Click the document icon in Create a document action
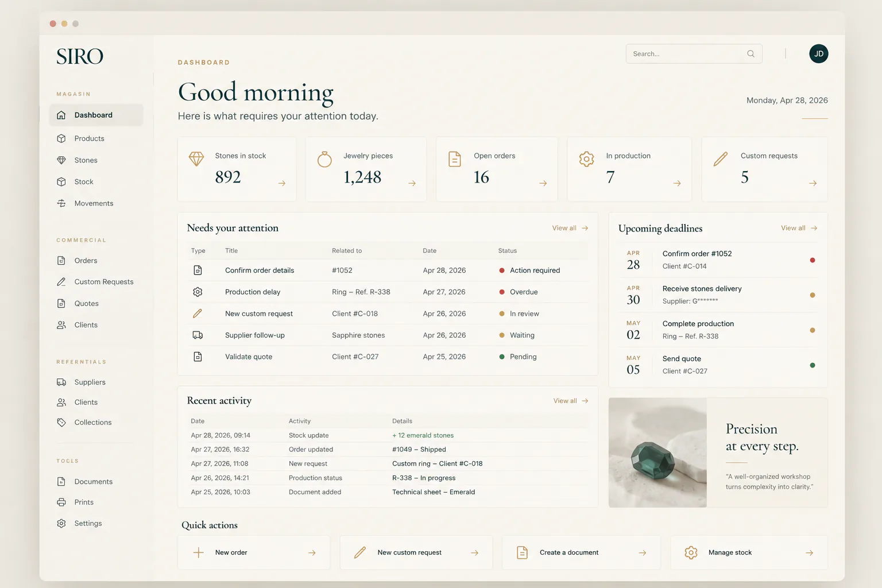Image resolution: width=882 pixels, height=588 pixels. 522,552
